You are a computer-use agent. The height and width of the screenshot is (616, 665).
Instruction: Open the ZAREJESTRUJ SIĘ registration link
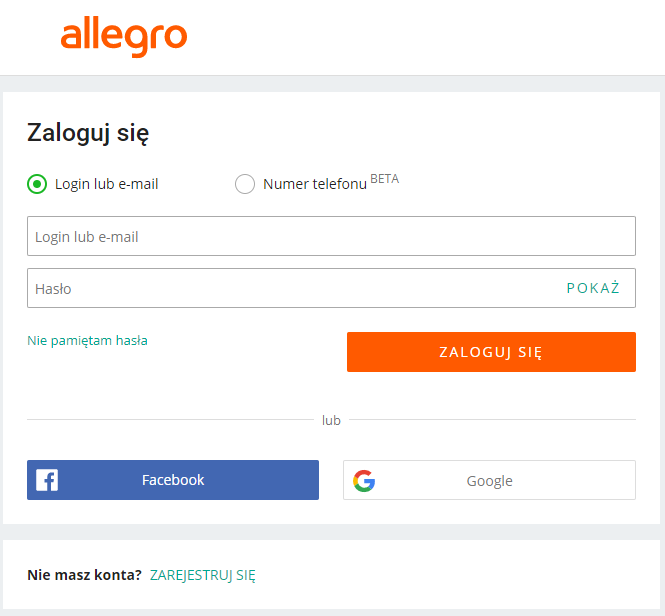pos(203,575)
